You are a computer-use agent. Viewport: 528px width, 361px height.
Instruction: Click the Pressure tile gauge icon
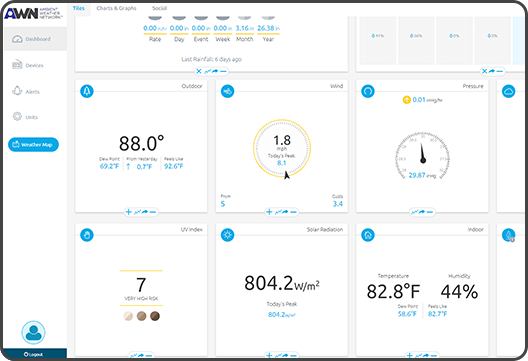click(x=368, y=91)
